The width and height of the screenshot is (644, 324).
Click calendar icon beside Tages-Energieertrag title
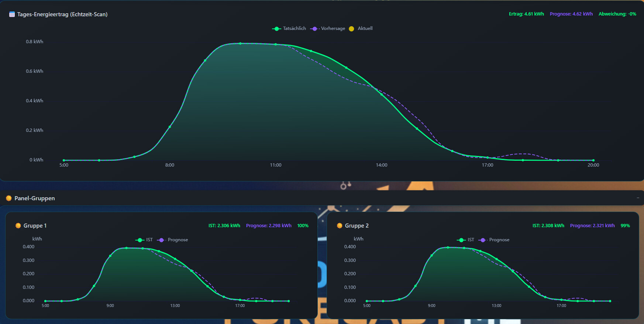(12, 14)
